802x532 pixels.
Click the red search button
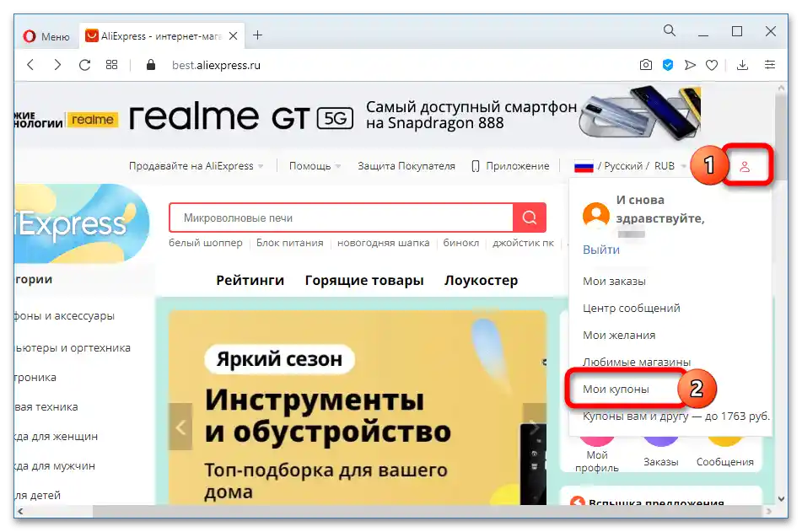(x=530, y=218)
